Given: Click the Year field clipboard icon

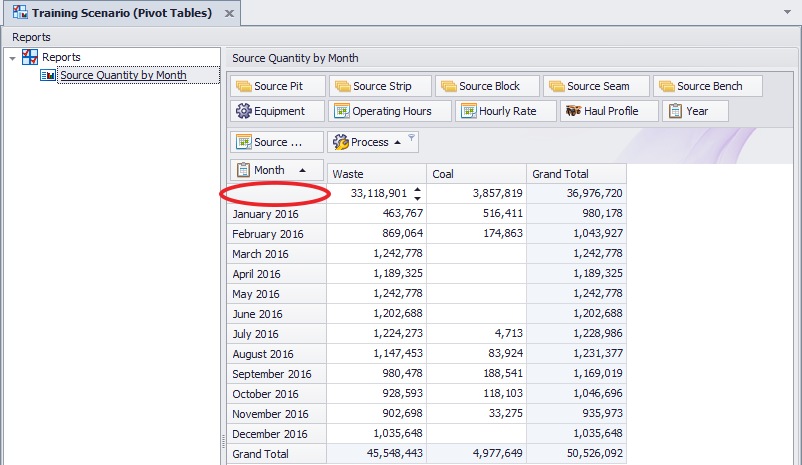Looking at the screenshot, I should pyautogui.click(x=675, y=111).
